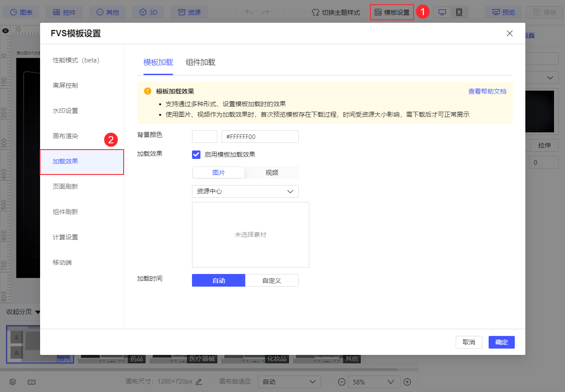Click the #FFFFFF00 color hex field
Screen dimensions: 565x392
(x=260, y=137)
